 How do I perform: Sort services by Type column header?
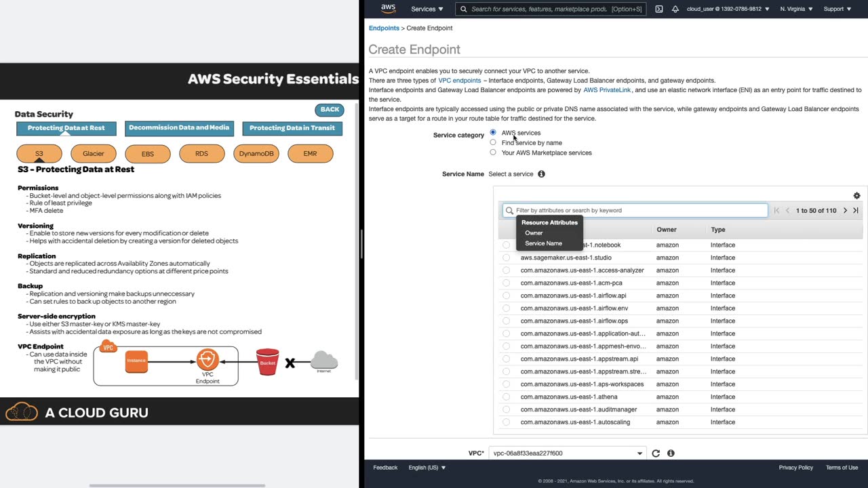click(718, 230)
